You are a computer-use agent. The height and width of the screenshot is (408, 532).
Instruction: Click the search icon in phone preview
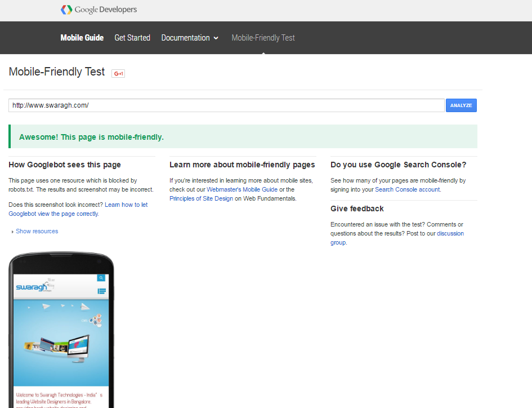pyautogui.click(x=101, y=278)
